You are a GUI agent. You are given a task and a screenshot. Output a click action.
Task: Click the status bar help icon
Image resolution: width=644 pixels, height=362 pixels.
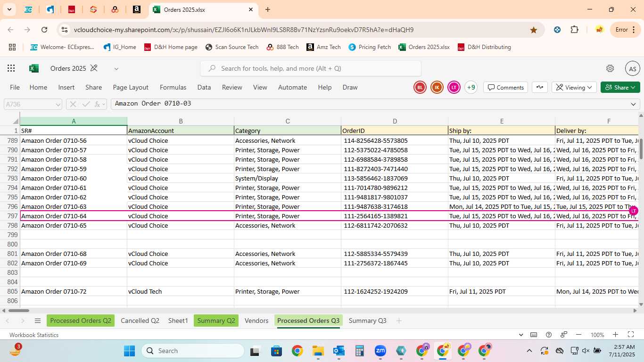pos(549,335)
